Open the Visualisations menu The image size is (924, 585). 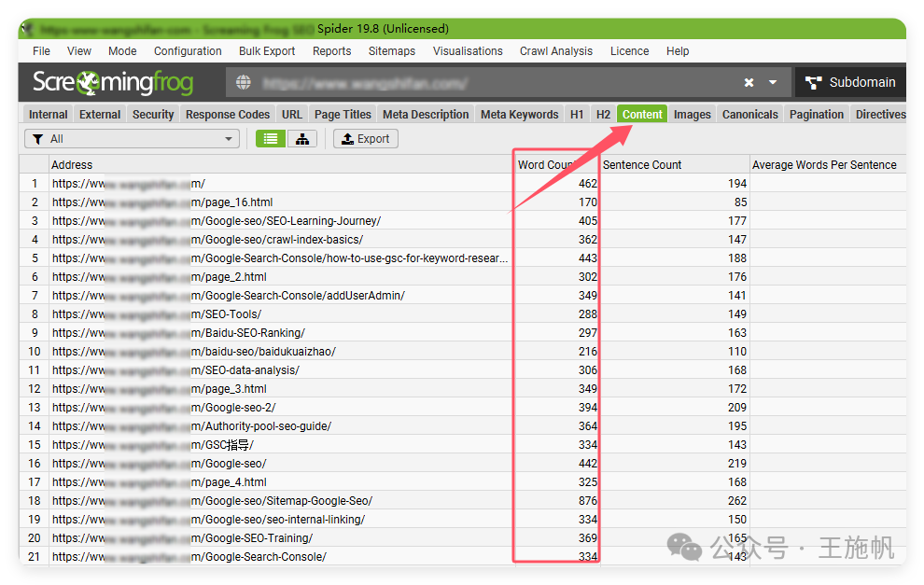click(x=468, y=51)
